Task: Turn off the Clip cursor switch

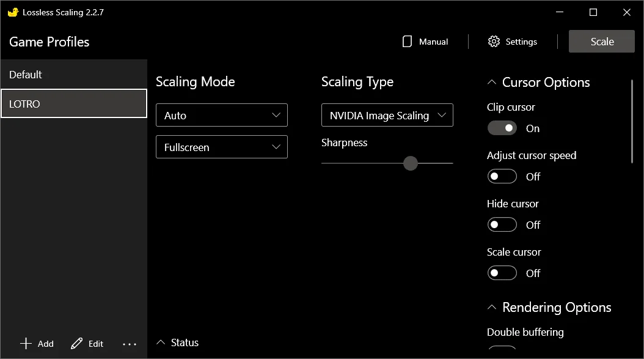Action: click(502, 128)
